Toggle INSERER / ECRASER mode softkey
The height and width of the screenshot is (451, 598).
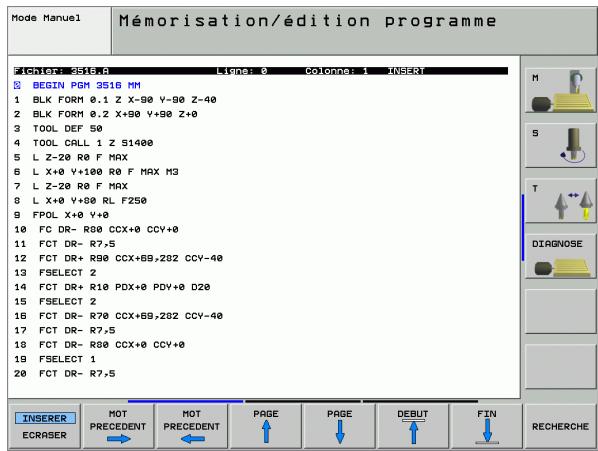click(44, 426)
